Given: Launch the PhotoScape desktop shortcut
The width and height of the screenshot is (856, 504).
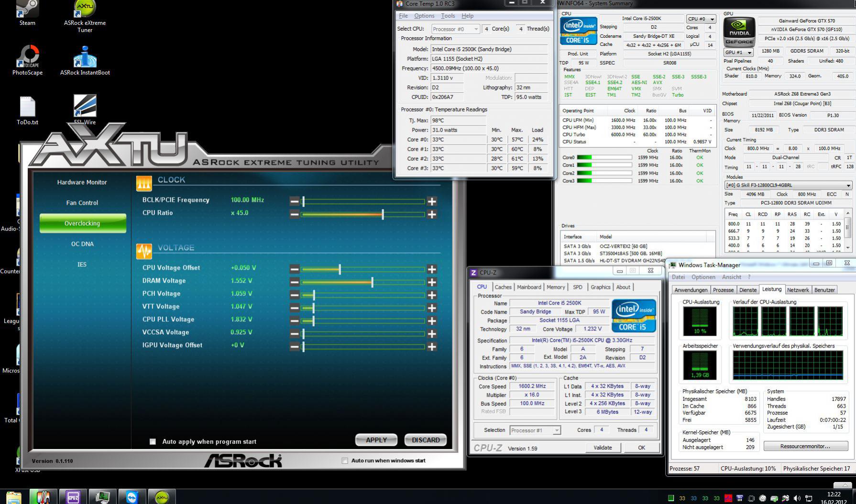Looking at the screenshot, I should coord(27,60).
